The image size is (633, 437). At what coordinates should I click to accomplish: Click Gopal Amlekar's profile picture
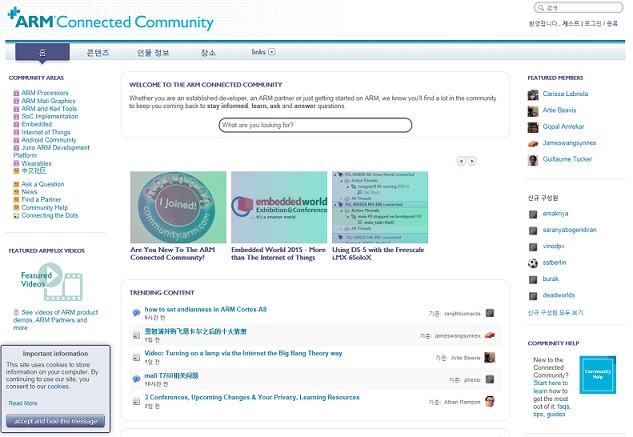coord(533,127)
